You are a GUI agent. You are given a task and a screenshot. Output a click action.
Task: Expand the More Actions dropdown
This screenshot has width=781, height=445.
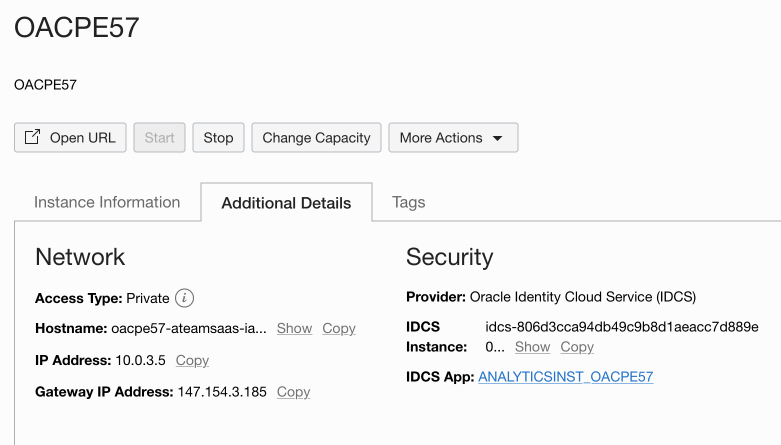click(x=453, y=138)
